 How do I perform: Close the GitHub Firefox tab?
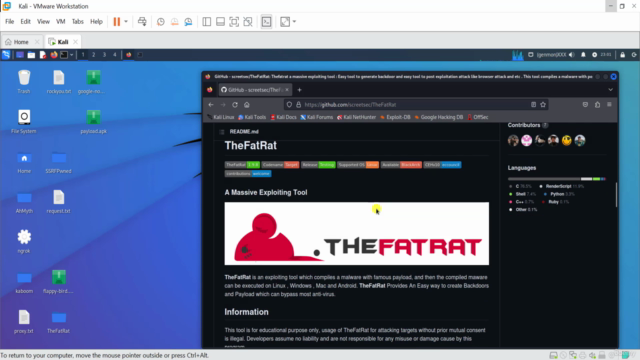[287, 90]
